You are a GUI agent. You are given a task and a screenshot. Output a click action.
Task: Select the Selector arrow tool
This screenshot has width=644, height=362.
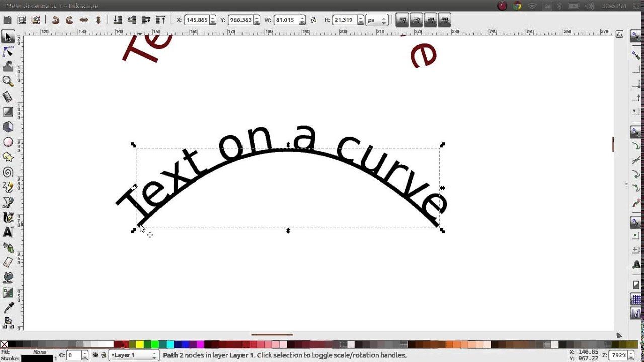[x=8, y=37]
